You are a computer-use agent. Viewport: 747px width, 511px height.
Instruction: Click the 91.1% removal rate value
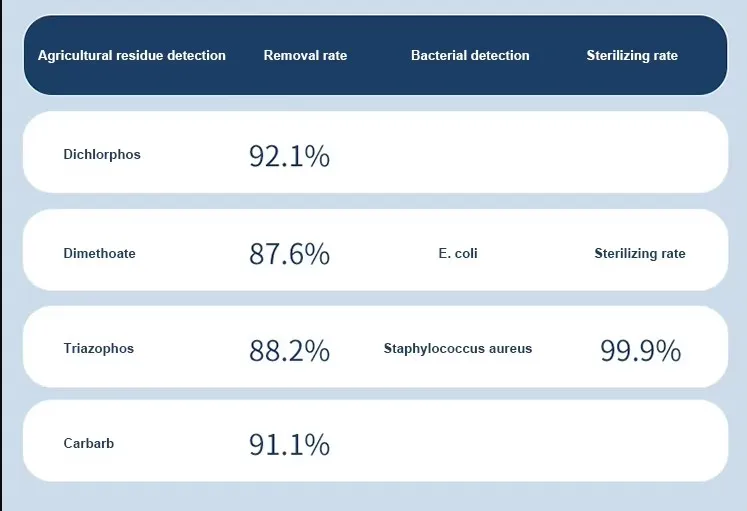coord(289,445)
